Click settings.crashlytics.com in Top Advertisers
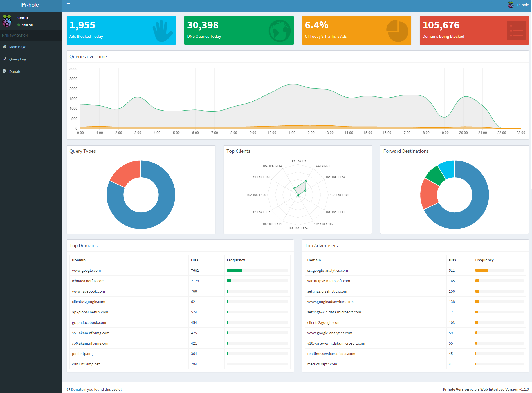This screenshot has width=532, height=393. coord(327,291)
